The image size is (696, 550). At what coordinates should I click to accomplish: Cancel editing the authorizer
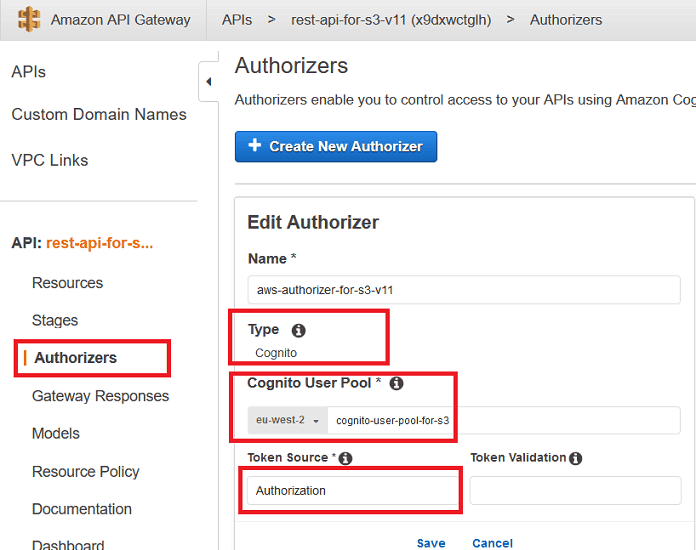point(492,543)
